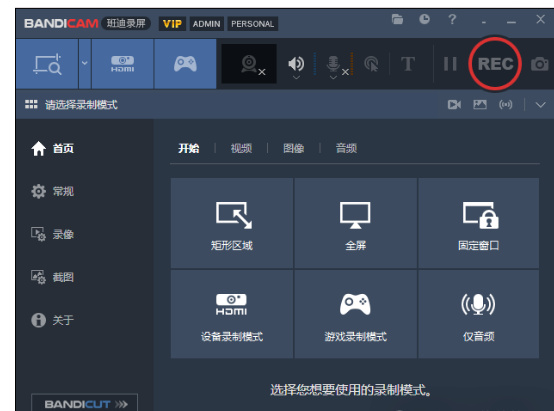Screen dimensions: 554x411
Task: Click 请选择录制模式 status text
Action: coord(81,105)
